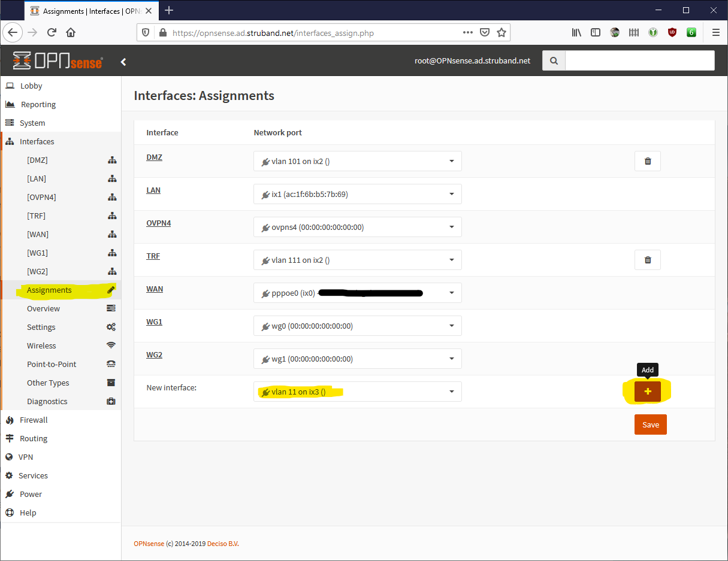Select Overview from the Interfaces menu
The width and height of the screenshot is (728, 561).
click(43, 308)
